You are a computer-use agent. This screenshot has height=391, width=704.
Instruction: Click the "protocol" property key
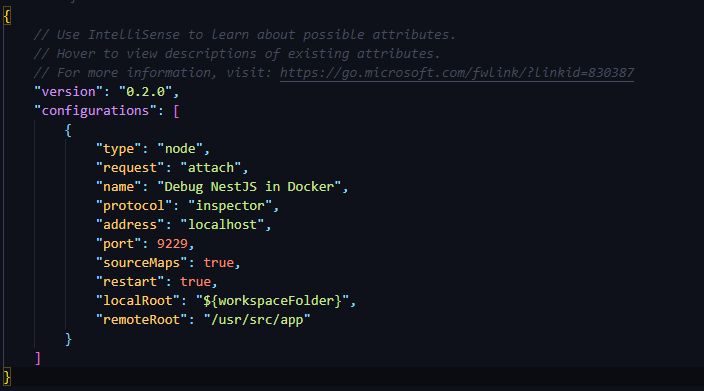pos(134,205)
